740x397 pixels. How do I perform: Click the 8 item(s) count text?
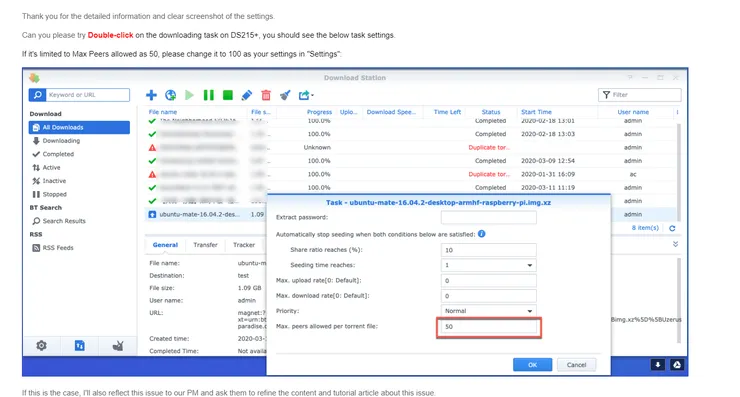point(645,228)
